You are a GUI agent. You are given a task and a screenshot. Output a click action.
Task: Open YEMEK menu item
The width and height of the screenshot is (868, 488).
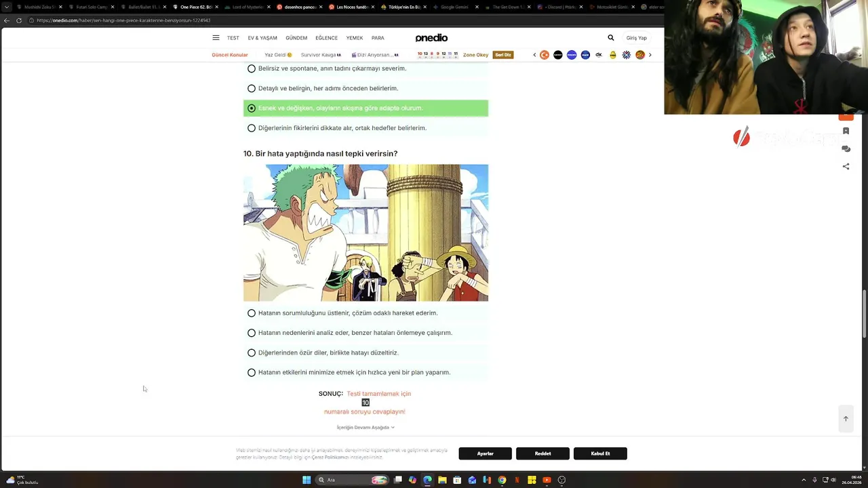click(355, 38)
